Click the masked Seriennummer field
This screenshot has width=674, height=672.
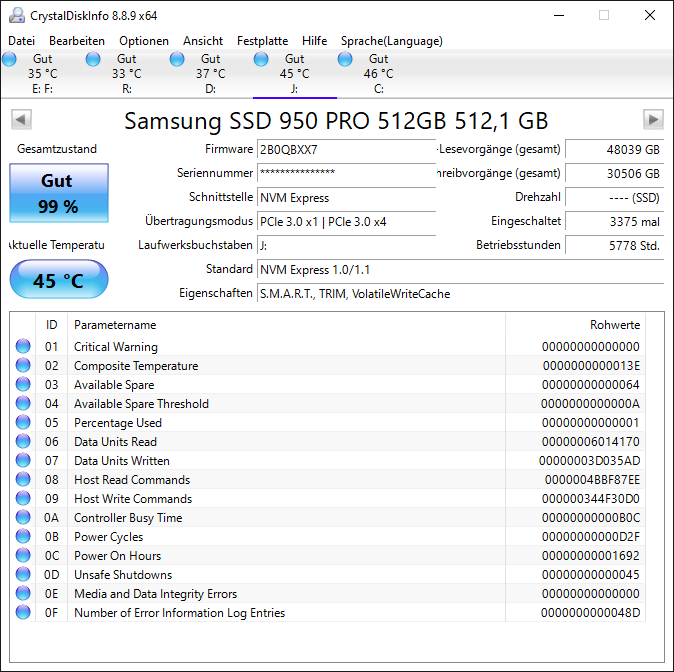(x=346, y=173)
